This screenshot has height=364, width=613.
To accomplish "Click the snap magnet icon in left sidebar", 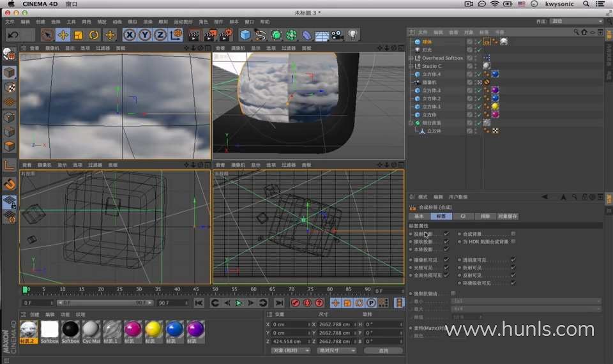I will [10, 184].
